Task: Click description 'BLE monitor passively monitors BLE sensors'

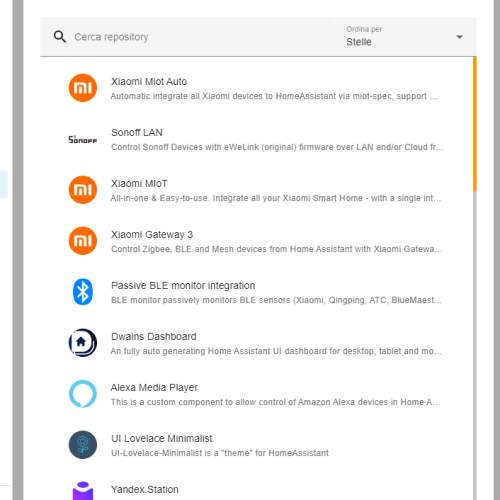Action: (x=276, y=300)
